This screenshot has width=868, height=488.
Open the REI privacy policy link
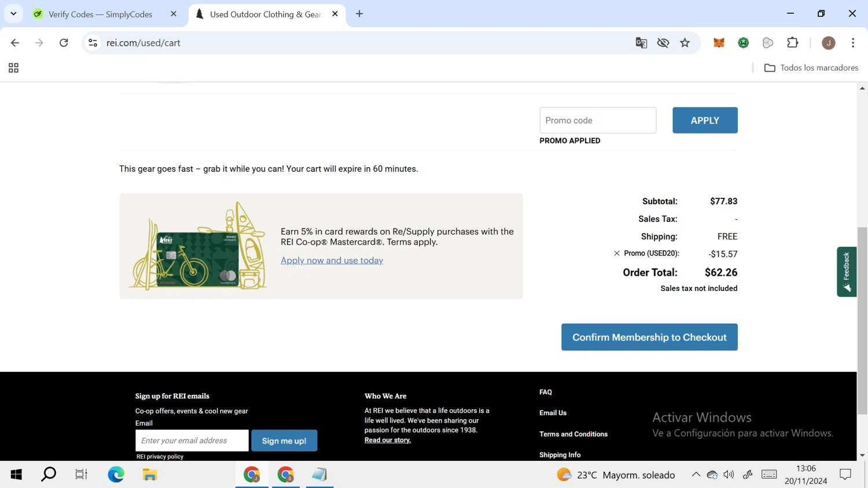click(160, 457)
